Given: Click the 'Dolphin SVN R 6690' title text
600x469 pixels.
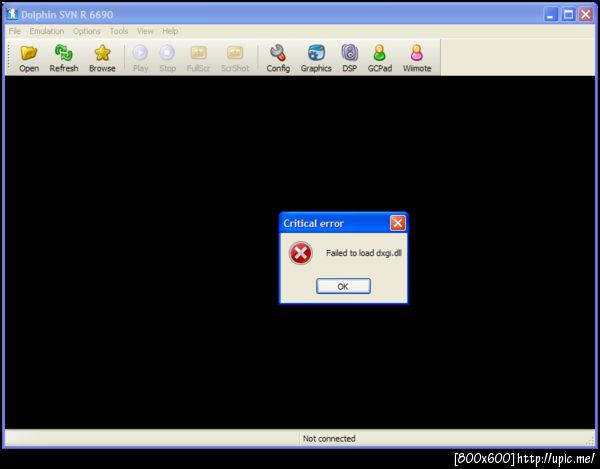Looking at the screenshot, I should 67,15.
